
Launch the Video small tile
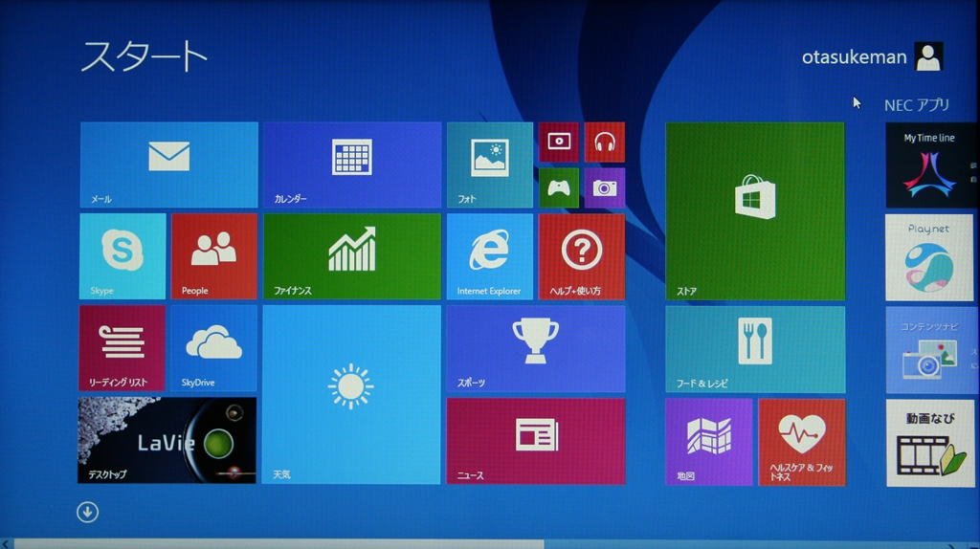[x=559, y=143]
